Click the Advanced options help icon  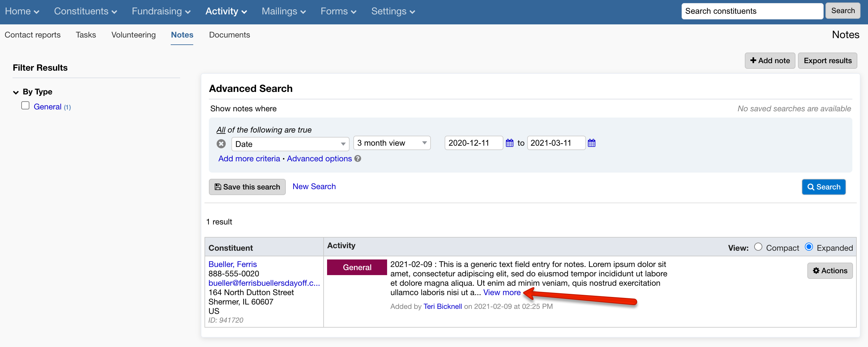point(358,159)
